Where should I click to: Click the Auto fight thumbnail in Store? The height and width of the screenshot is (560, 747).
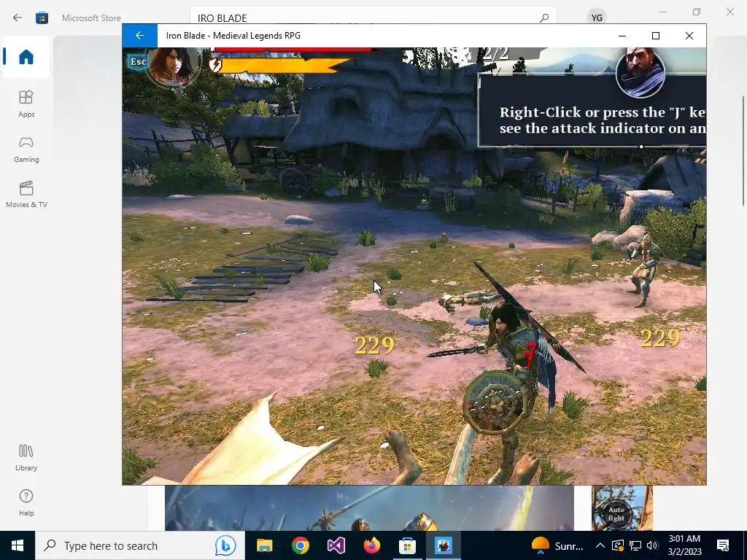(x=622, y=508)
